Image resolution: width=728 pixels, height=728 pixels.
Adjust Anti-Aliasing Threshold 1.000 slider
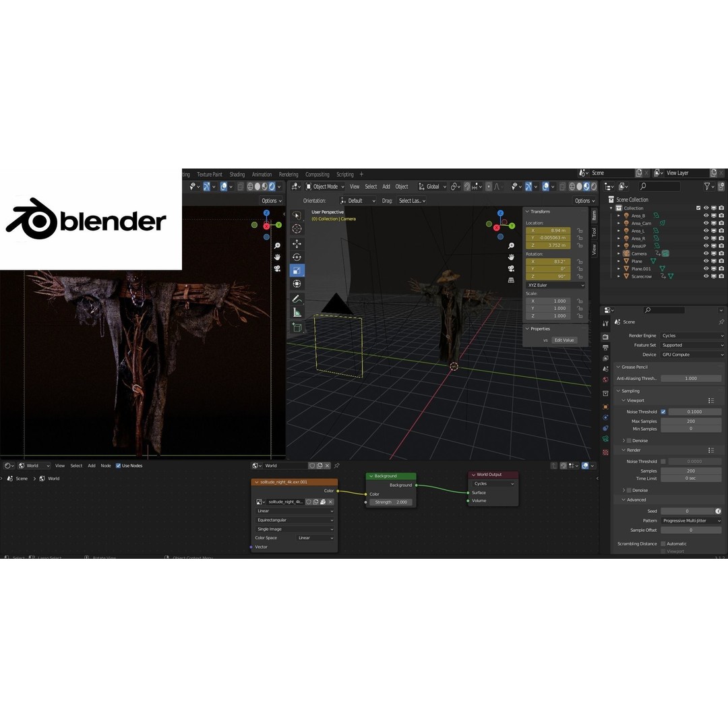[x=691, y=378]
